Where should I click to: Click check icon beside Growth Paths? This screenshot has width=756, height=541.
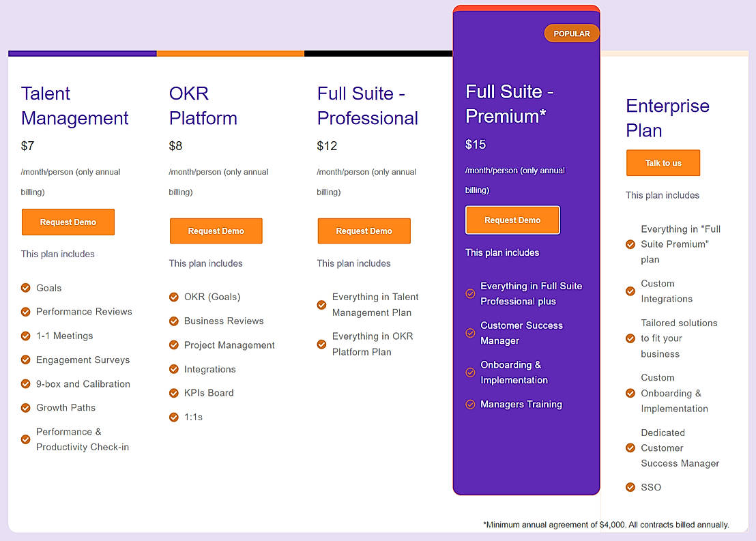point(25,408)
